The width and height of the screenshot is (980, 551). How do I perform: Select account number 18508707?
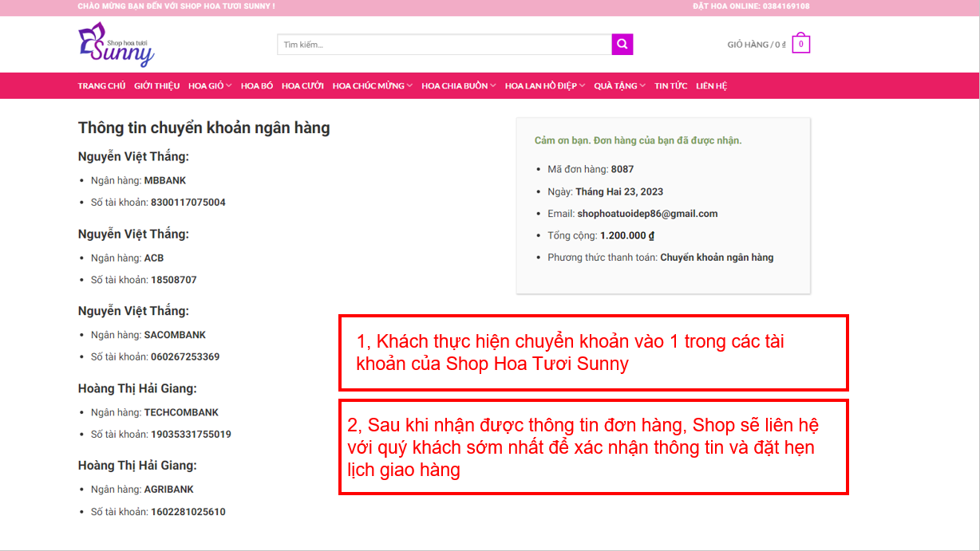(x=174, y=280)
